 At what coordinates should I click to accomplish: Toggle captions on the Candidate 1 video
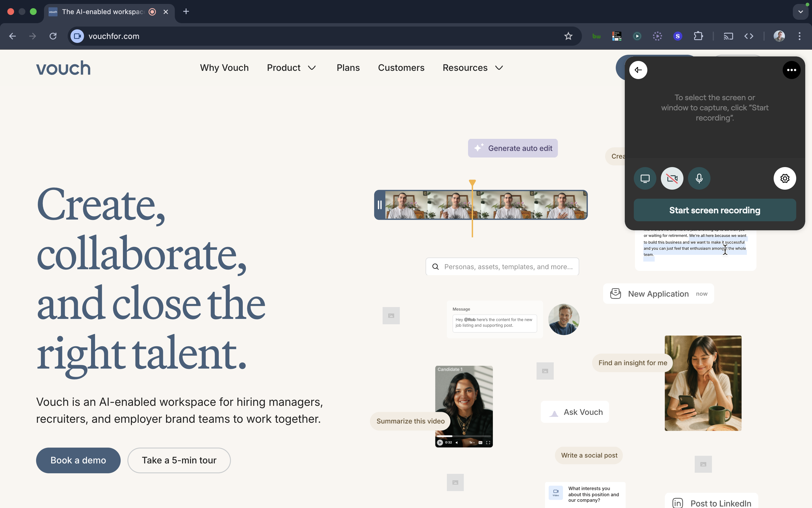click(480, 443)
